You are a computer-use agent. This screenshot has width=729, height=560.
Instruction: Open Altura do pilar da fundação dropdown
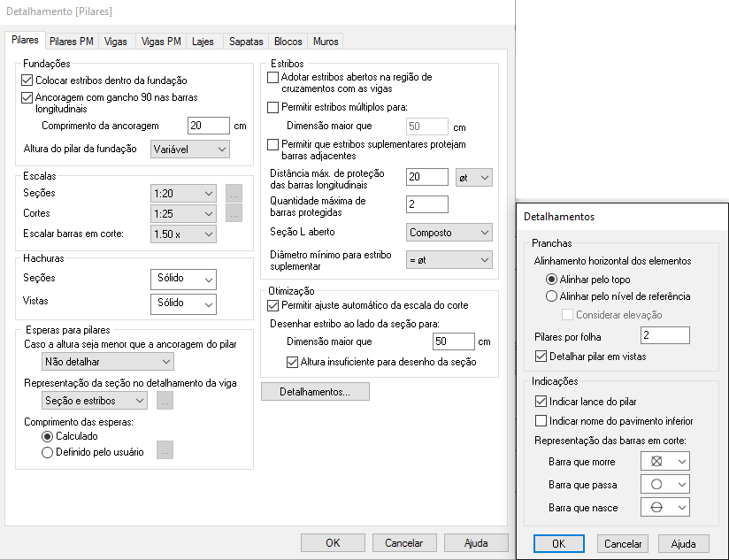pos(189,150)
